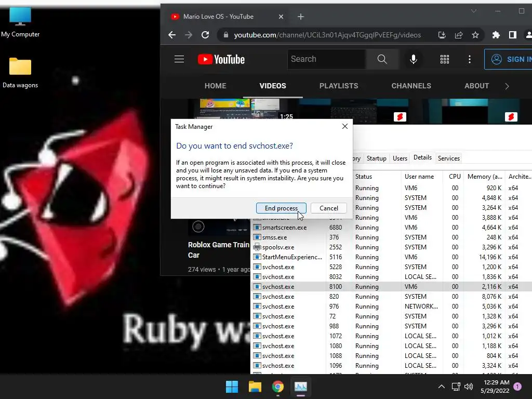Open the CHANNELS tab
Screen dimensions: 532x399
411,86
